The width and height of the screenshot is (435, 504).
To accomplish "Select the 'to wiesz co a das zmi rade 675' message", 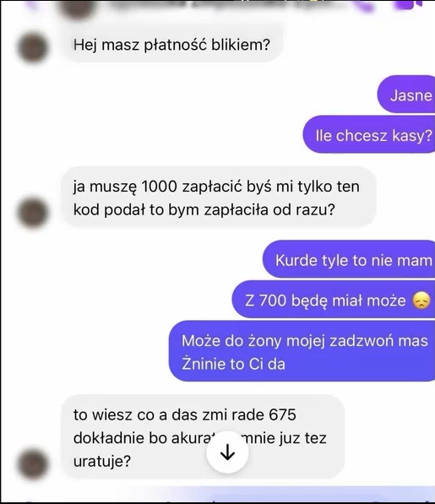I will click(203, 436).
